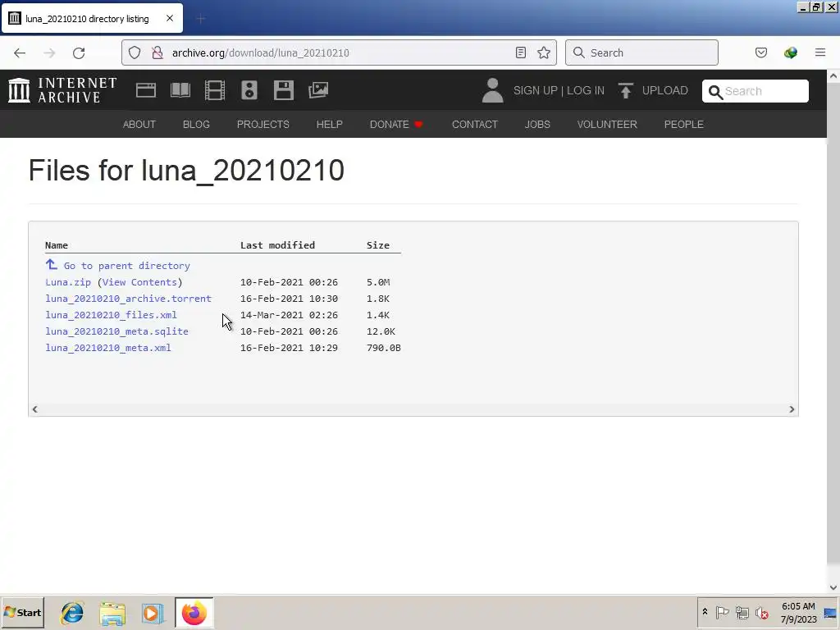The image size is (840, 630).
Task: Open the Texts book icon
Action: click(x=180, y=90)
